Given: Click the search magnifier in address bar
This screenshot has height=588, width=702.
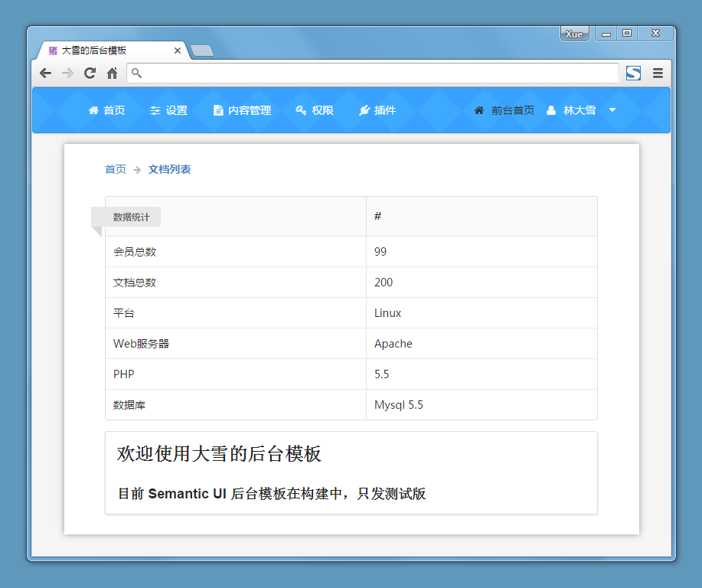Looking at the screenshot, I should (x=137, y=73).
